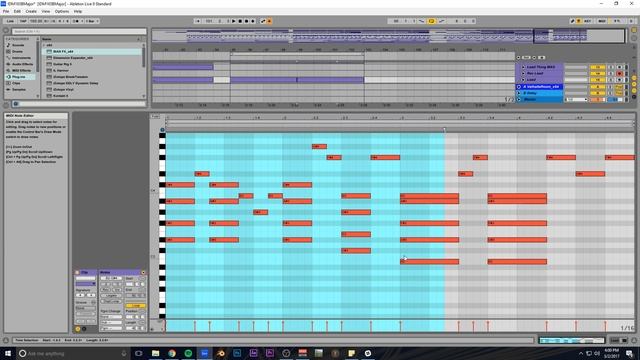Viewport: 640px width, 360px height.
Task: Show the Notes box yellow toggle
Action: [x=78, y=329]
